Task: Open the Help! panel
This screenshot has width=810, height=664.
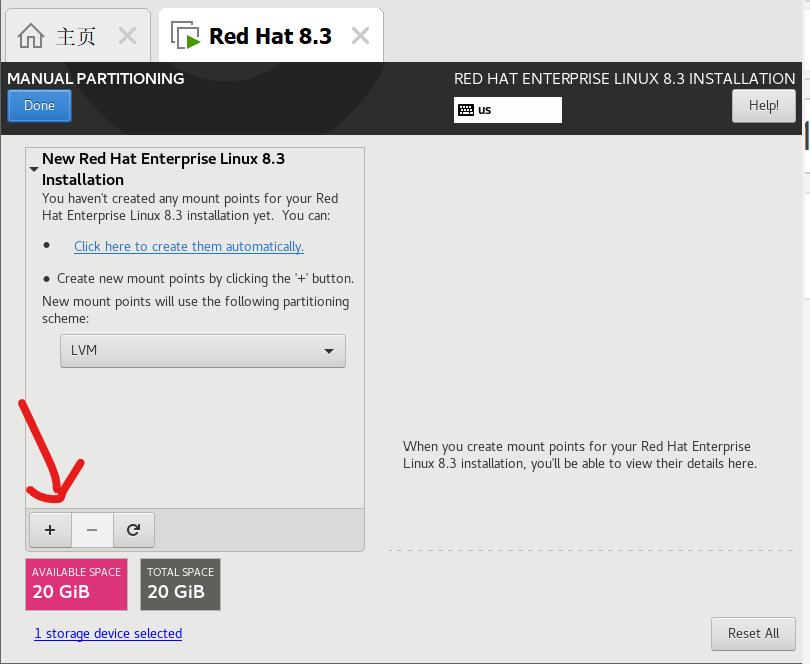Action: 763,105
